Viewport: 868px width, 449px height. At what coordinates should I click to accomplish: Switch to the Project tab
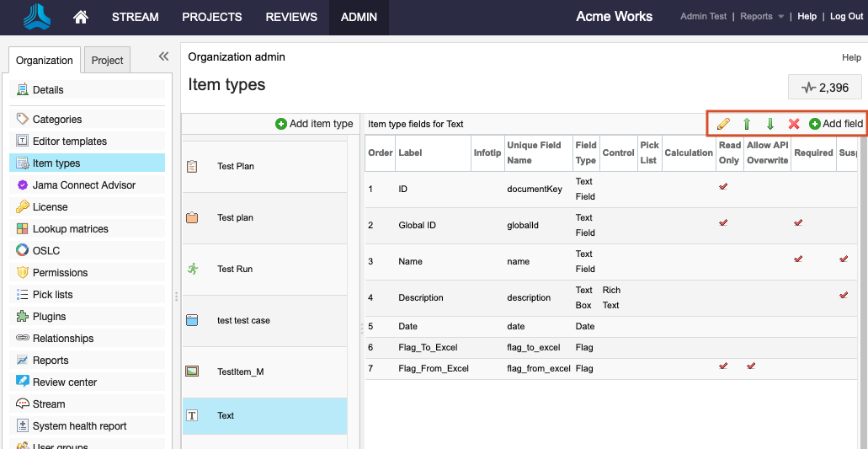point(108,61)
